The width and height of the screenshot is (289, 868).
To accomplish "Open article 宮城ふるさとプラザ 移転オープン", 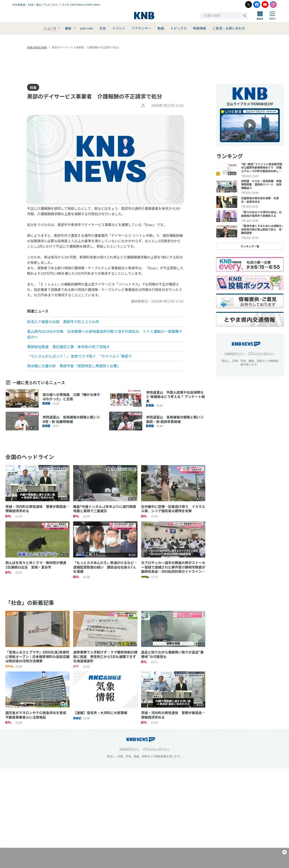I will tap(37, 640).
